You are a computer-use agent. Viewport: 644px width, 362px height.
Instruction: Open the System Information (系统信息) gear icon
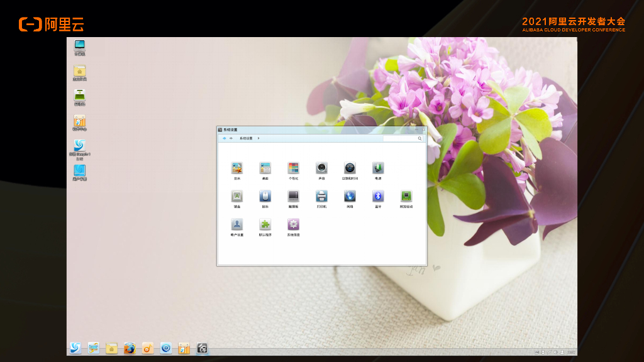pyautogui.click(x=293, y=225)
